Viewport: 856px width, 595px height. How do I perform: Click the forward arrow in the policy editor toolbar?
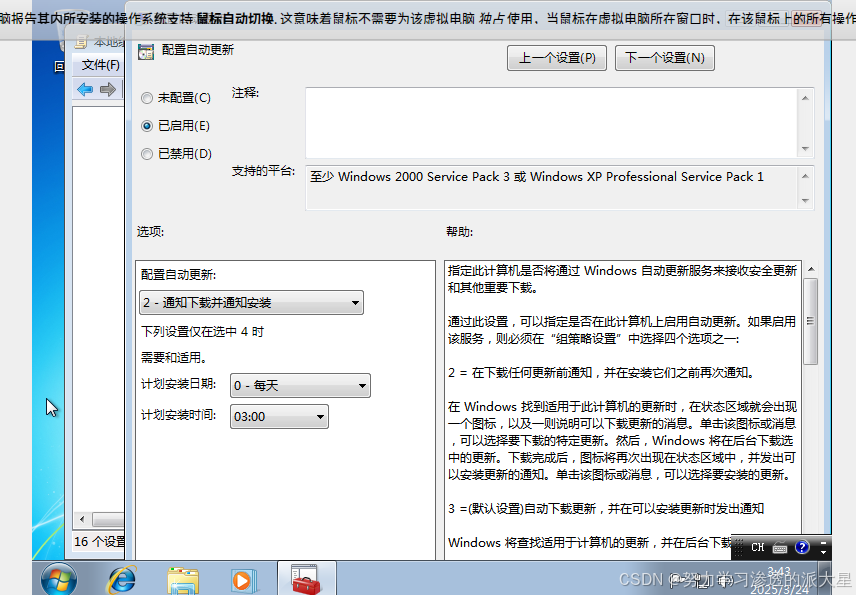click(x=108, y=90)
